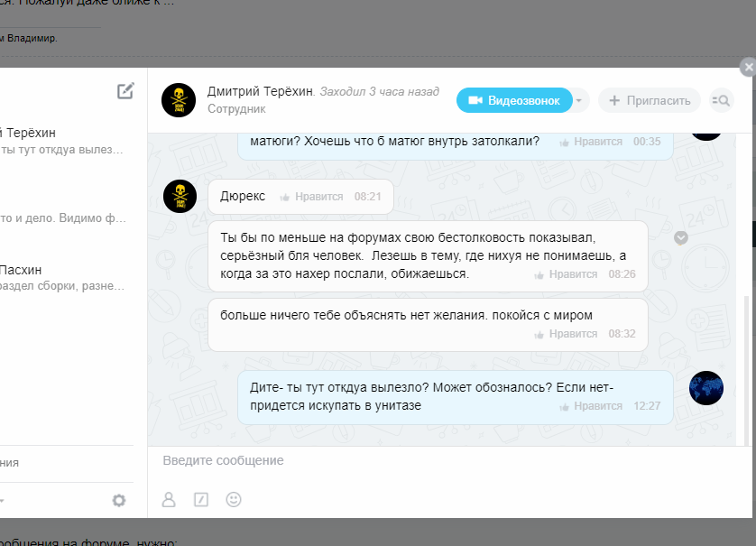The image size is (756, 546).
Task: Click the globe avatar beside last message
Action: (x=705, y=387)
